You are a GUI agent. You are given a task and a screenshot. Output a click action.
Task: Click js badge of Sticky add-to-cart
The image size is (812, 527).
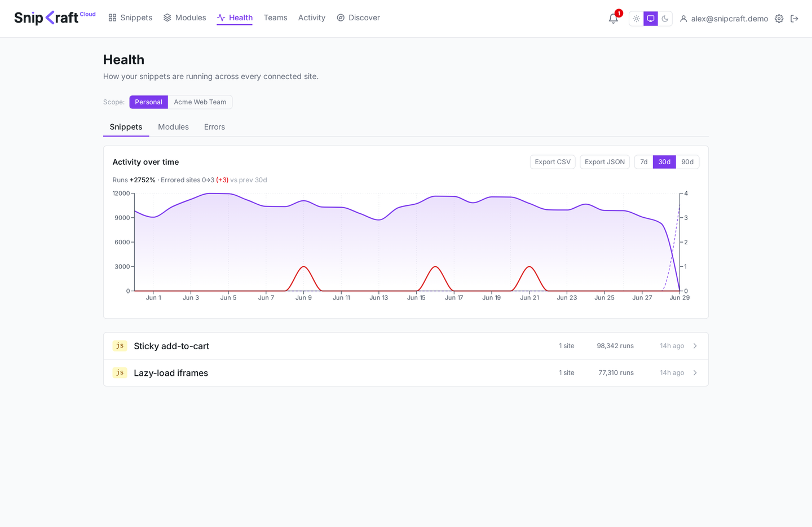click(120, 346)
